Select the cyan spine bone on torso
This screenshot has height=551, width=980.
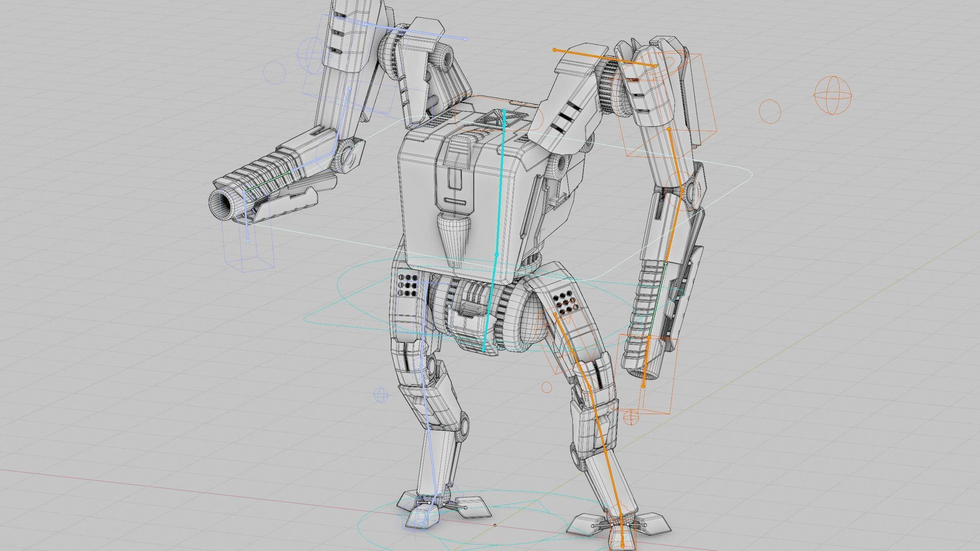500,183
